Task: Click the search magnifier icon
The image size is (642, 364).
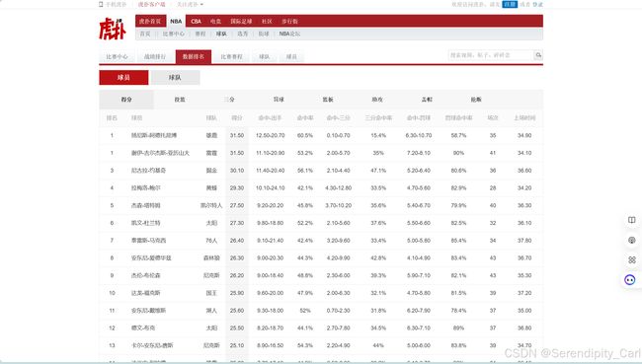Action: tap(538, 55)
